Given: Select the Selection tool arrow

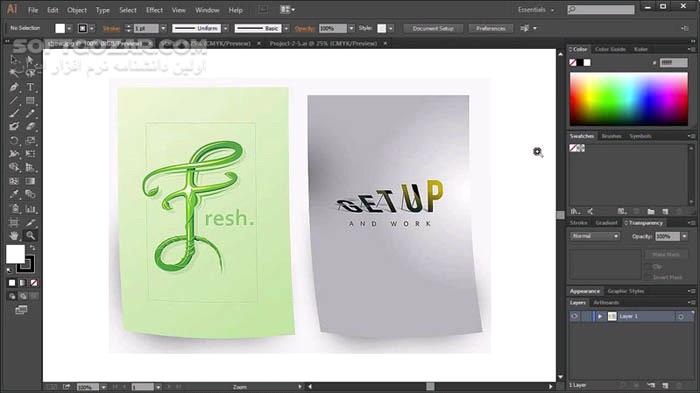Looking at the screenshot, I should (14, 60).
